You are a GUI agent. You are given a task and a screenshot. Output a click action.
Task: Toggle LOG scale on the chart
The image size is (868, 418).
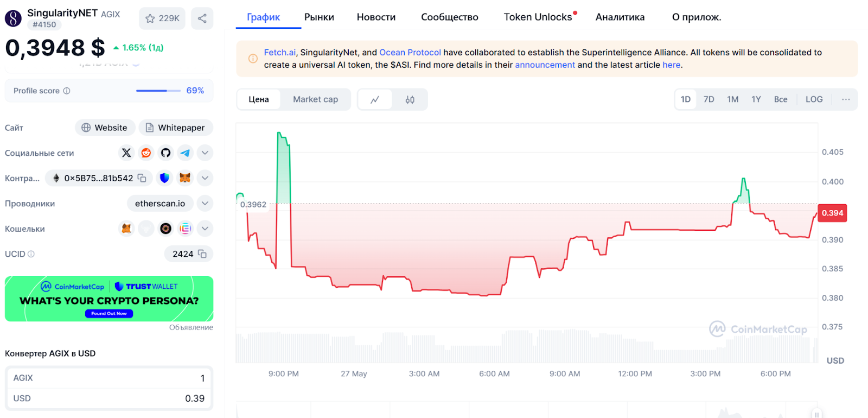[814, 99]
